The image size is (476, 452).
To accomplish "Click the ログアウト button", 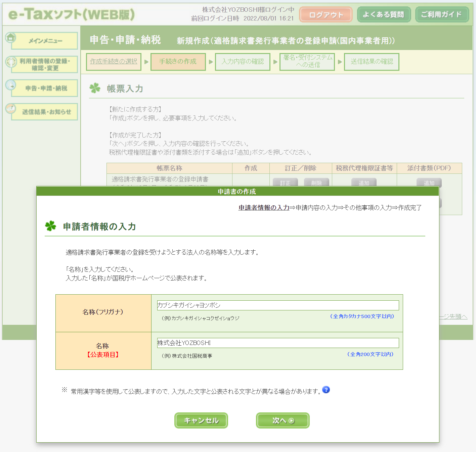I will (x=326, y=15).
